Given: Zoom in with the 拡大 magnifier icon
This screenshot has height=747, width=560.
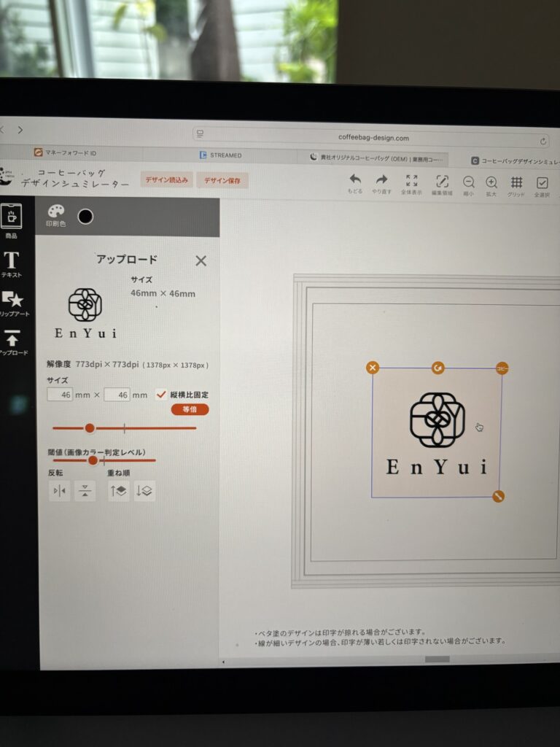Looking at the screenshot, I should 491,182.
